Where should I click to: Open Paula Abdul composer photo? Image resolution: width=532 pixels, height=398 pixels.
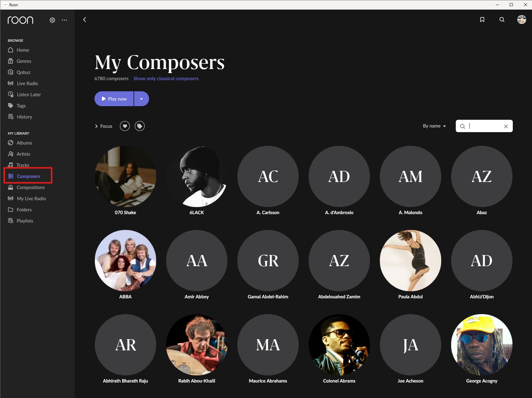point(411,261)
